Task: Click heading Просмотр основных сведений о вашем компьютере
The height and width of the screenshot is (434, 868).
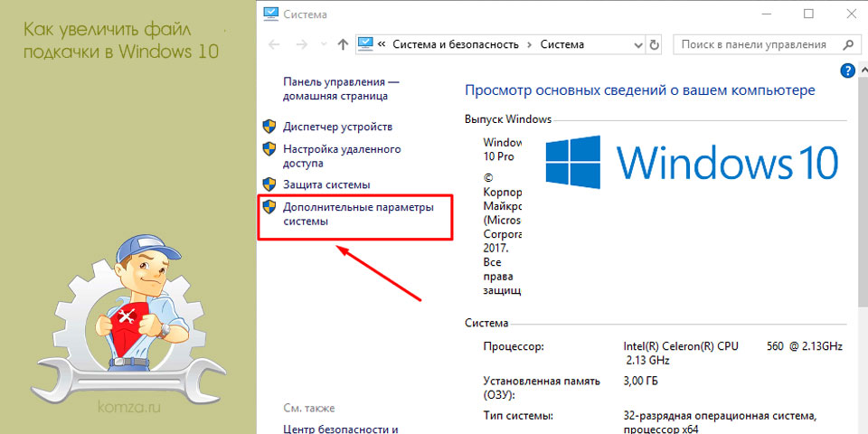Action: tap(640, 90)
